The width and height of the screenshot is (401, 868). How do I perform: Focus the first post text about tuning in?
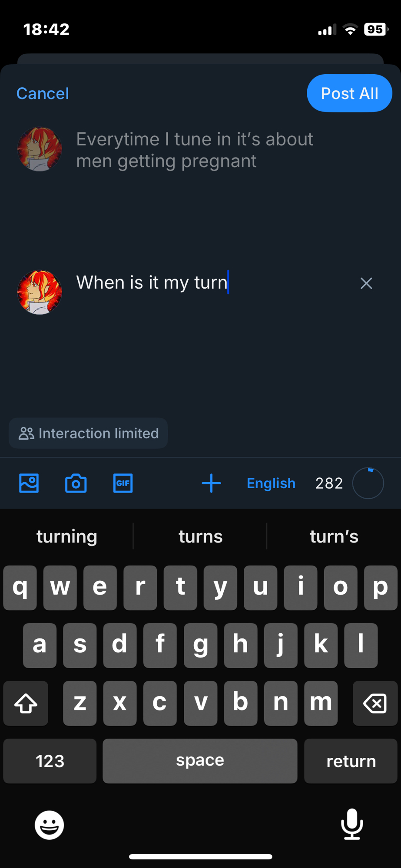(x=195, y=150)
